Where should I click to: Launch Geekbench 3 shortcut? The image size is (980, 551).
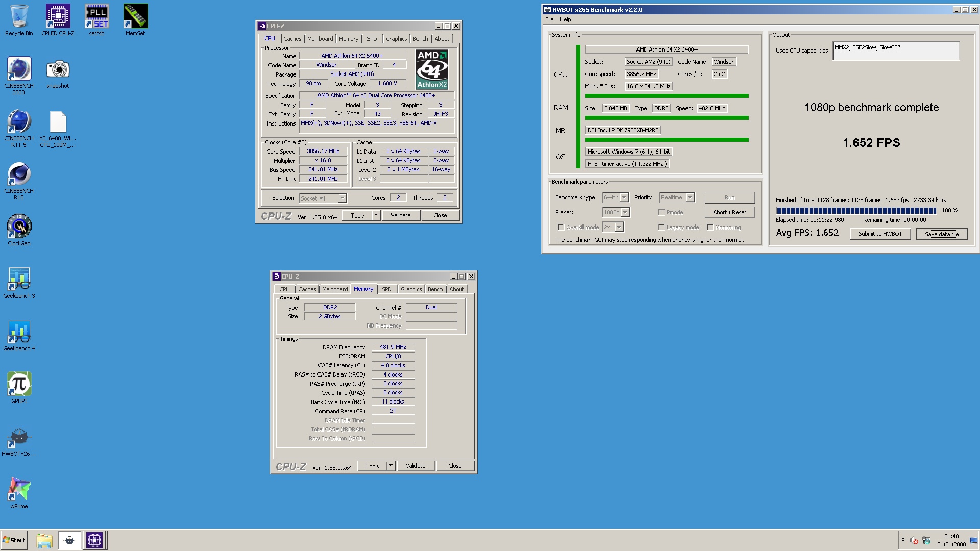19,283
